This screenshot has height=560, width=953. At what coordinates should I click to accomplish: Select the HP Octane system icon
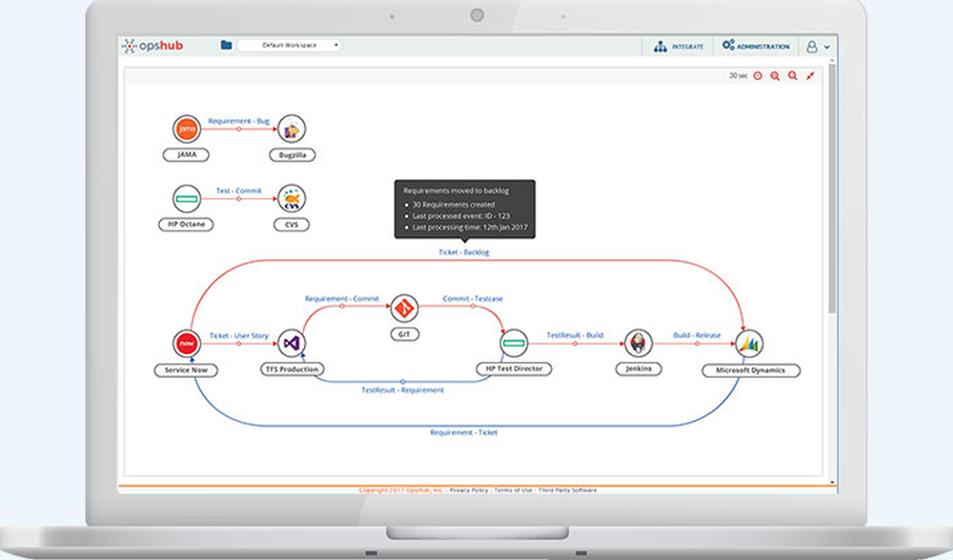[x=187, y=199]
